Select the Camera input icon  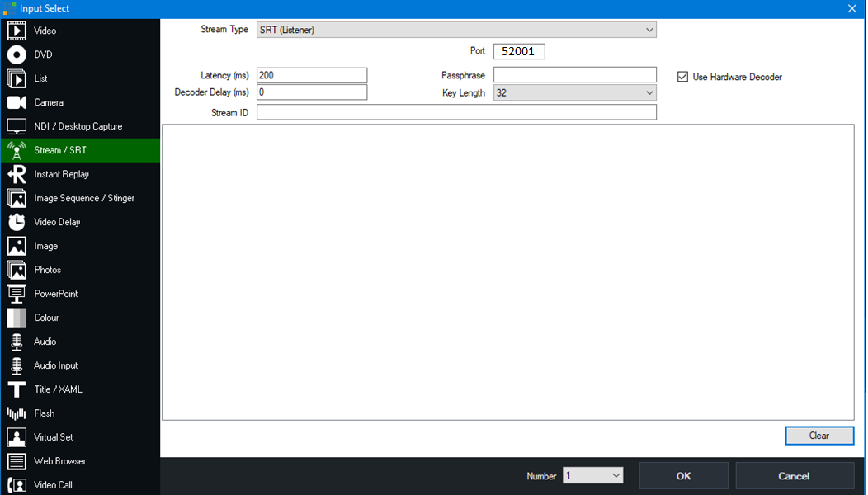point(17,103)
